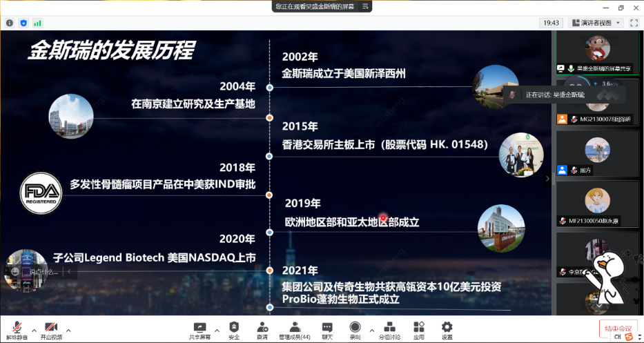Unmute the microphone (解除静音)
This screenshot has height=343, width=644.
pyautogui.click(x=17, y=329)
